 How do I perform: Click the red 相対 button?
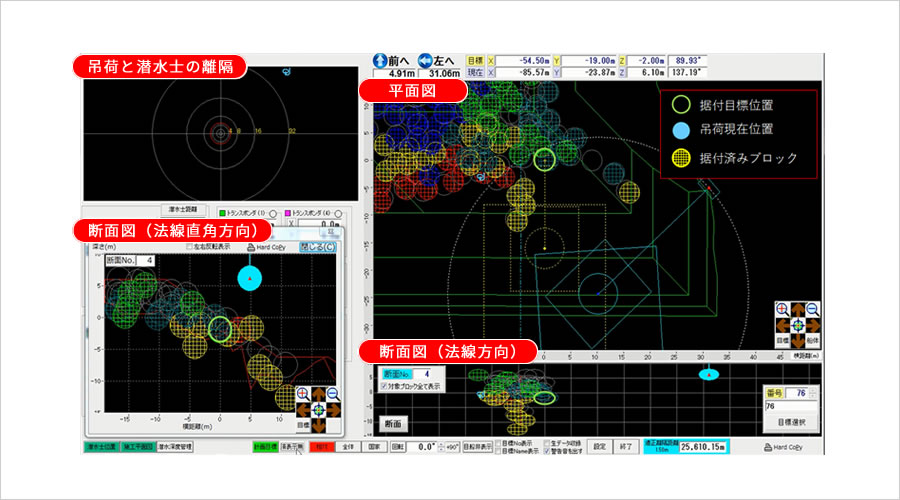pos(321,447)
